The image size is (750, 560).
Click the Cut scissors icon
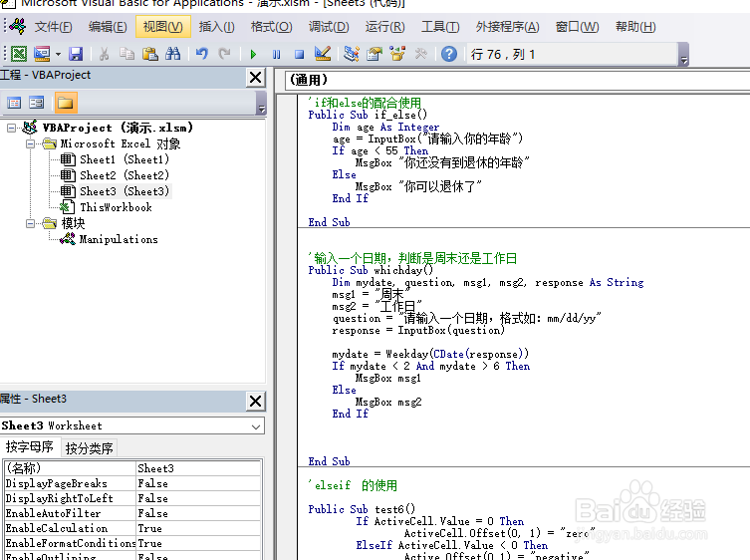coord(104,54)
